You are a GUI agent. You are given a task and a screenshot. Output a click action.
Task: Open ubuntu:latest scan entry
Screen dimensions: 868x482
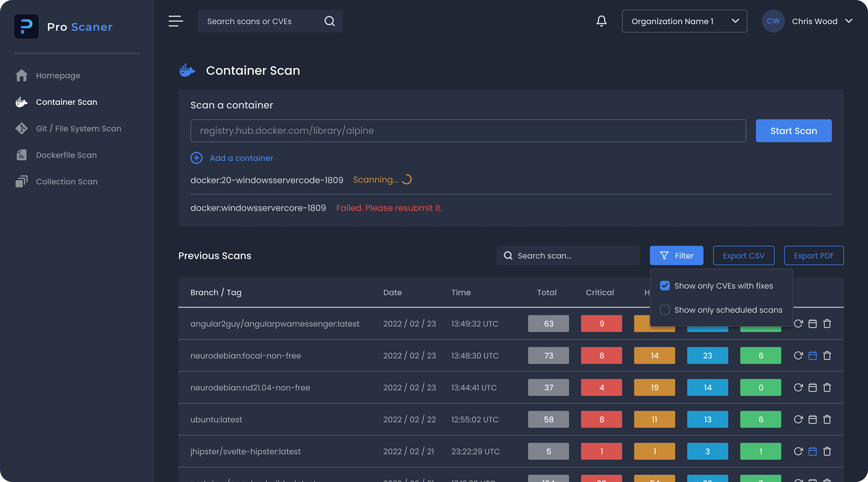pos(216,419)
